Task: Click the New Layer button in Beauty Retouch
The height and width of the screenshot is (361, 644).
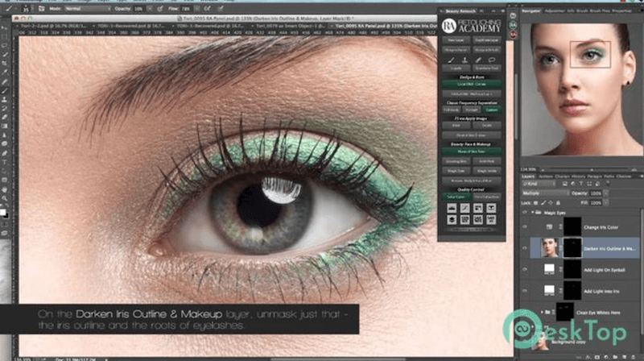Action: 456,40
